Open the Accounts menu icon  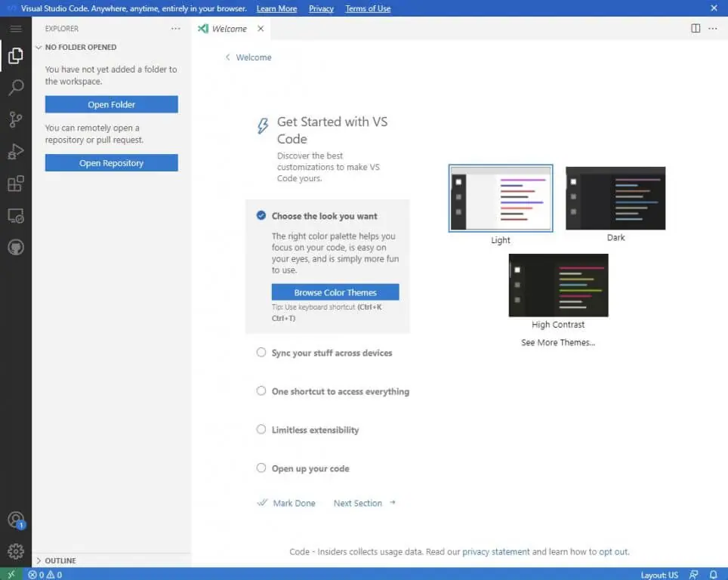coord(16,520)
